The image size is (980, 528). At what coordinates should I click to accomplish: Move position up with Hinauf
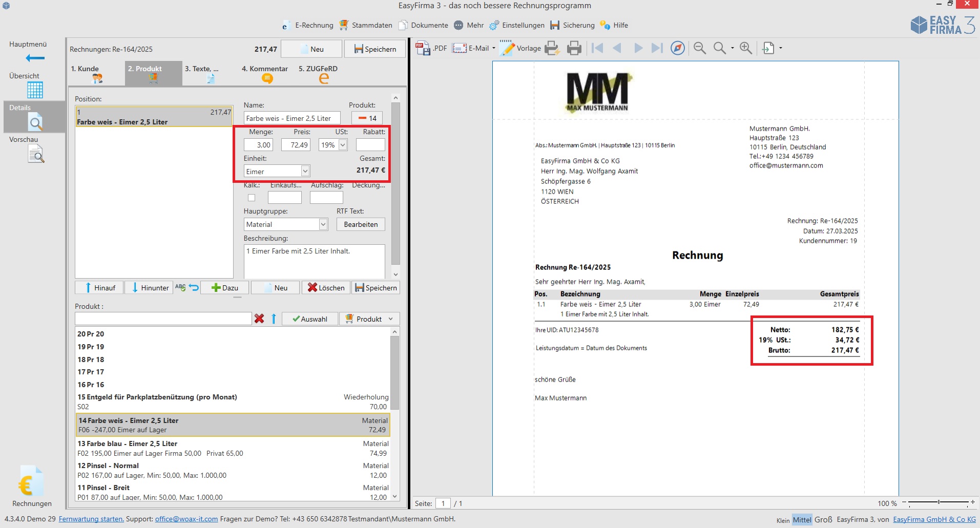coord(99,288)
